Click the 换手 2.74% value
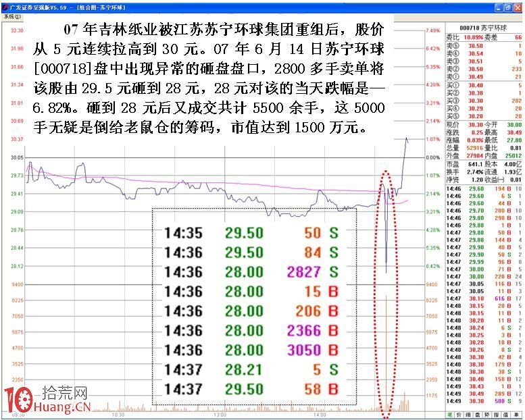The image size is (525, 420). coord(475,172)
